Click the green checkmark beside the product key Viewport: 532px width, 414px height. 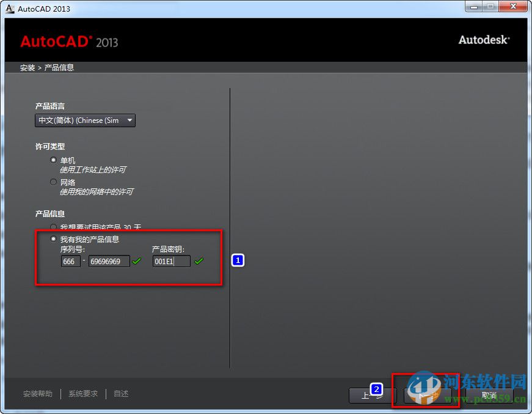click(x=199, y=261)
